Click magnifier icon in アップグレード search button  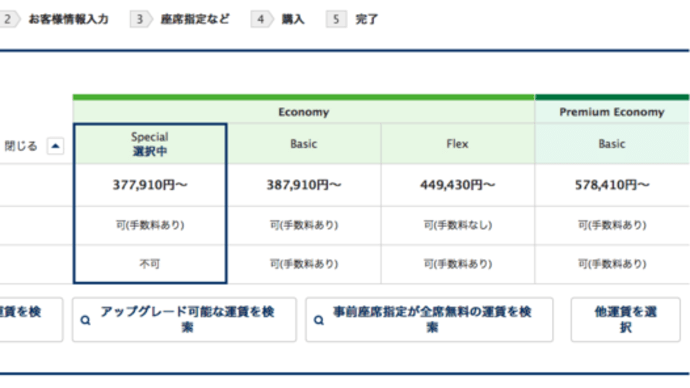coord(85,320)
